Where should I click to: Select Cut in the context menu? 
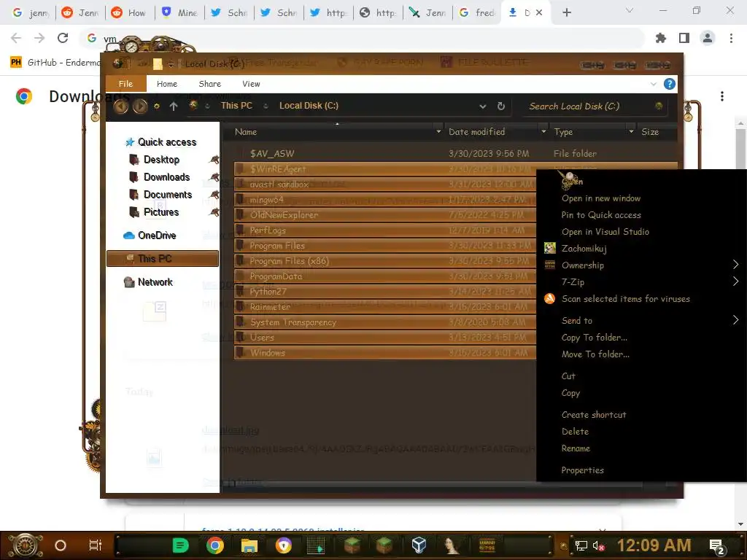pyautogui.click(x=568, y=376)
